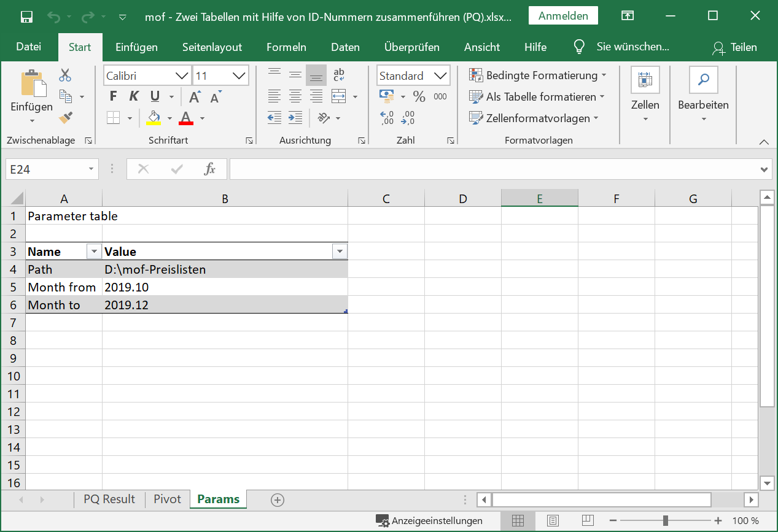
Task: Open the Schriftart dialog launcher
Action: (249, 141)
